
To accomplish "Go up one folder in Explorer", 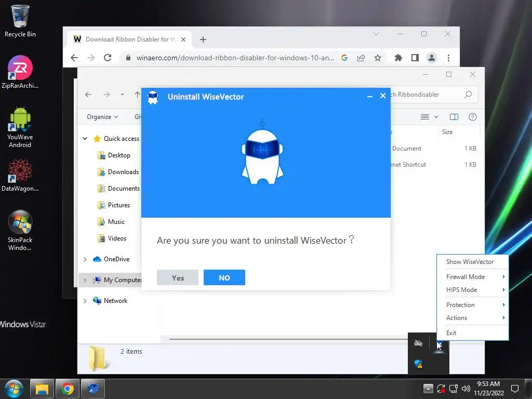I will (137, 95).
